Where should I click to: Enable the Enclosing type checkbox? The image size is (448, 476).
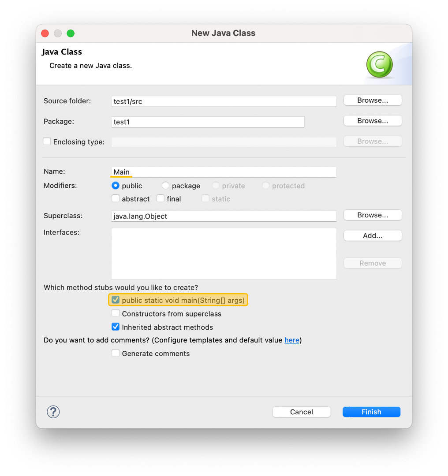pos(47,141)
